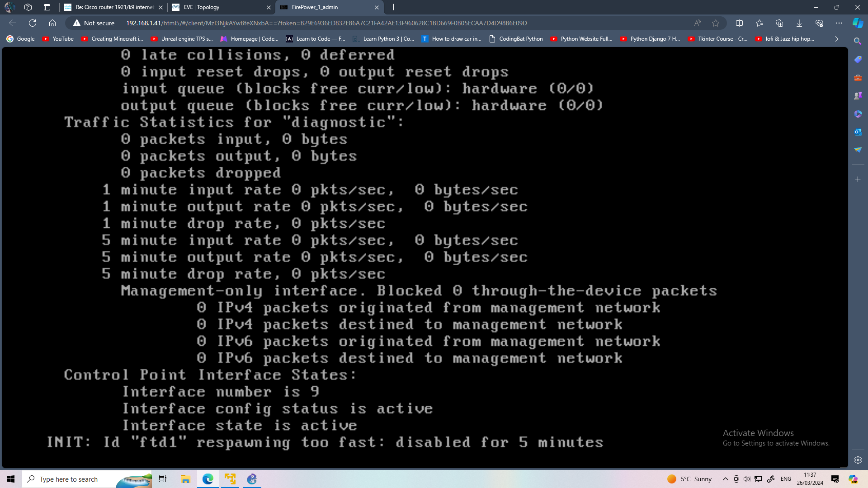Open the Downloads toolbar icon
868x488 pixels.
coord(799,23)
